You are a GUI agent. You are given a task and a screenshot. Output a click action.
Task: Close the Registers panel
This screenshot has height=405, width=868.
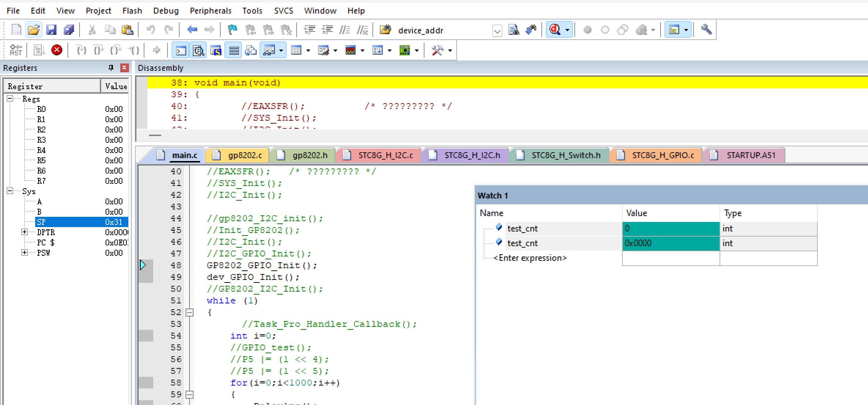click(124, 68)
